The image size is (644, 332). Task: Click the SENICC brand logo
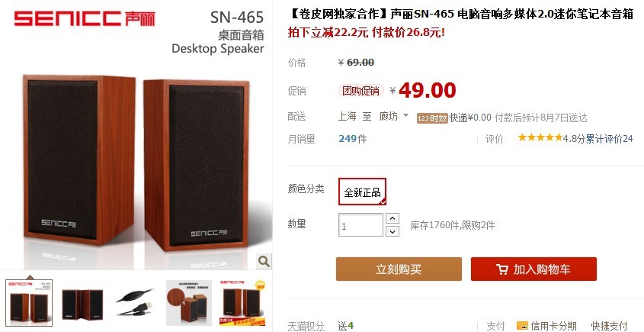[x=84, y=18]
